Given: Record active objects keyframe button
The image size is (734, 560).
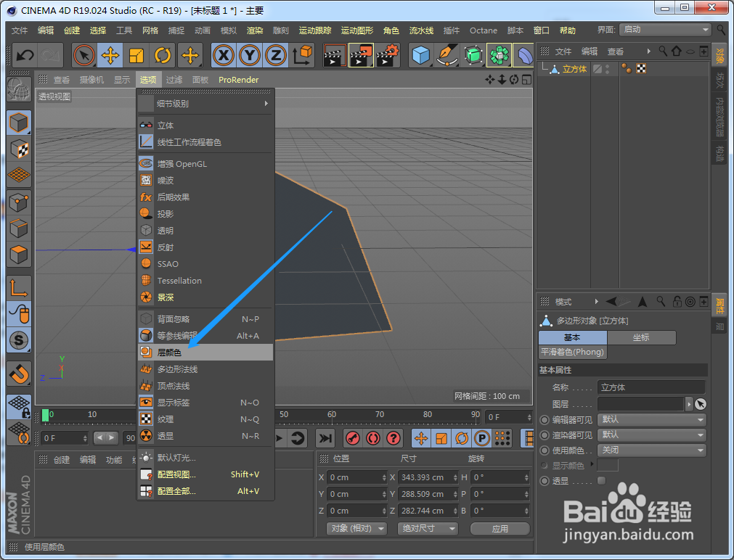Looking at the screenshot, I should [352, 438].
